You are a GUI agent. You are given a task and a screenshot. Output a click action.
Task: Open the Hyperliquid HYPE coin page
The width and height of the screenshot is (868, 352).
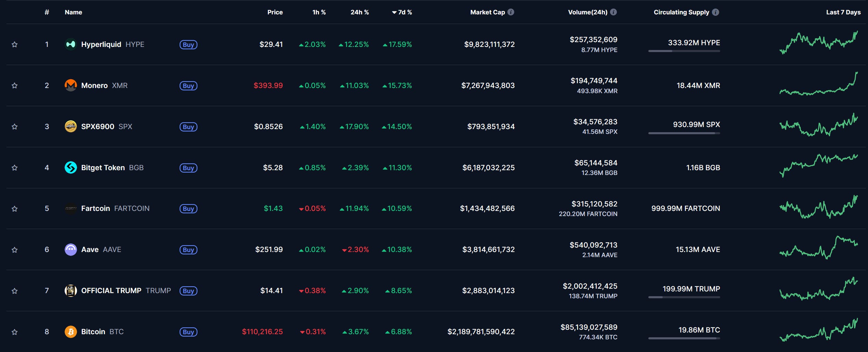pyautogui.click(x=113, y=44)
